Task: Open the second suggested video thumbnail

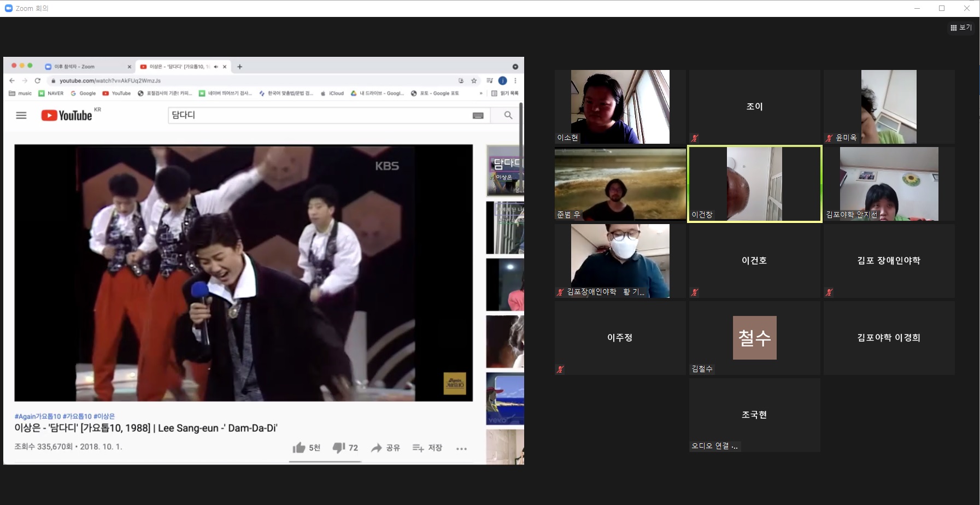Action: point(505,228)
